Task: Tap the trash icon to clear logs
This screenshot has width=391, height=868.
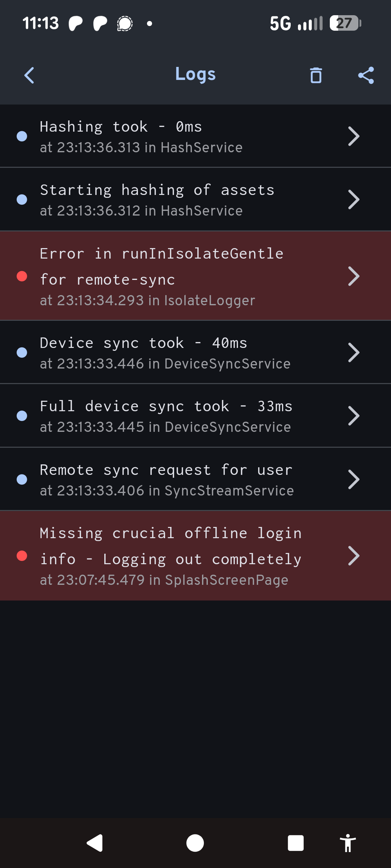Action: point(316,75)
